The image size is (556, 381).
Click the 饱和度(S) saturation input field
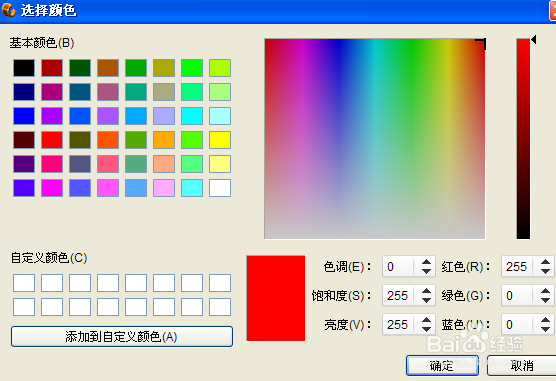pos(398,296)
